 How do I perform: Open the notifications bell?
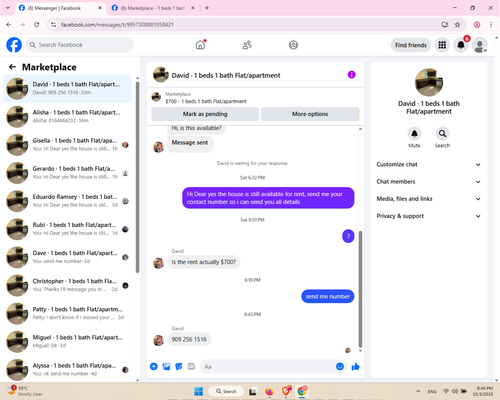point(461,45)
